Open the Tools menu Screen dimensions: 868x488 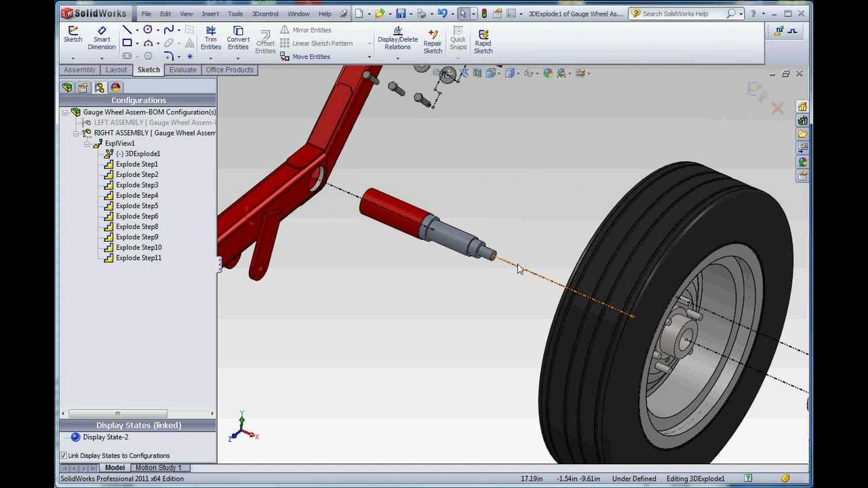pos(235,14)
